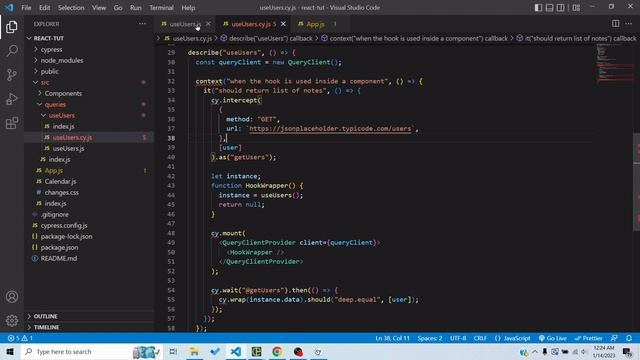The image size is (640, 360).
Task: Click the code minimap
Action: [614, 63]
